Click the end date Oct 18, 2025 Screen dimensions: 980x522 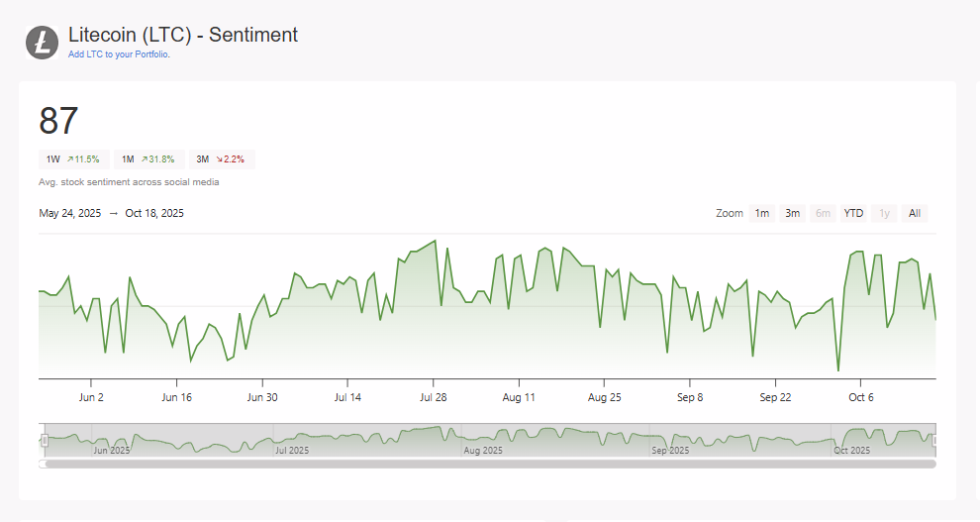pyautogui.click(x=154, y=213)
